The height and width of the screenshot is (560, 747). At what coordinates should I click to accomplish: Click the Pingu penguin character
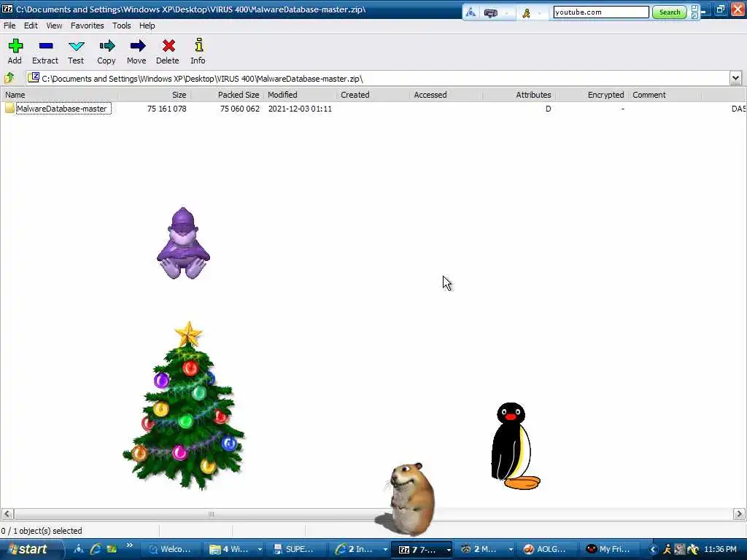515,446
